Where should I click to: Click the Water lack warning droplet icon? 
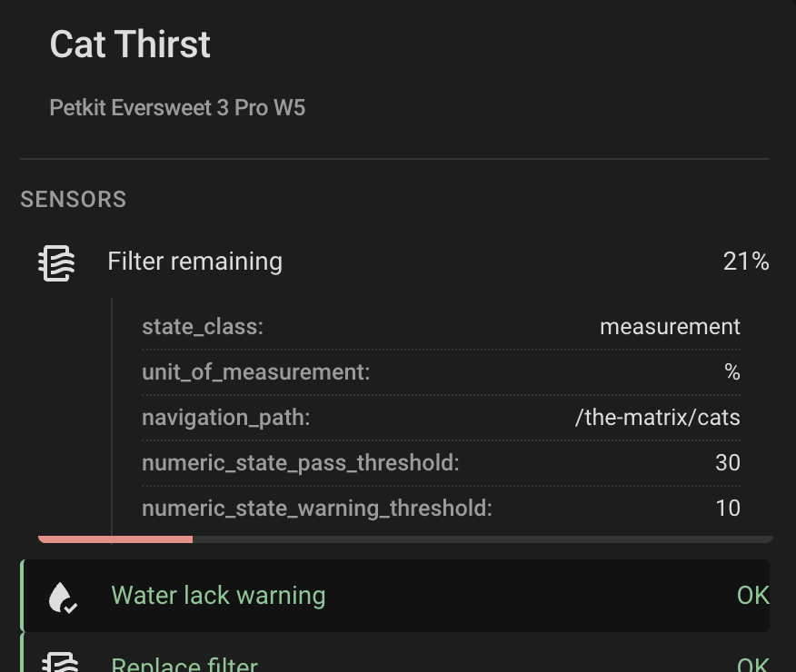point(61,597)
